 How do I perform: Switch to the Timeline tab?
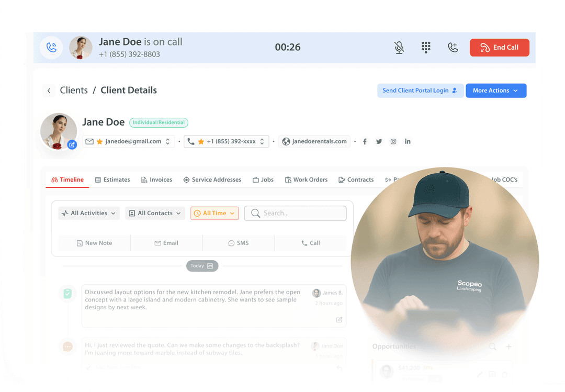(x=67, y=180)
